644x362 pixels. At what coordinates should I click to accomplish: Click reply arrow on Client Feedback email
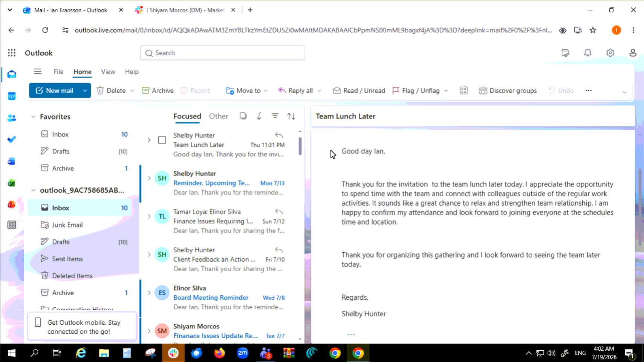pos(279,249)
